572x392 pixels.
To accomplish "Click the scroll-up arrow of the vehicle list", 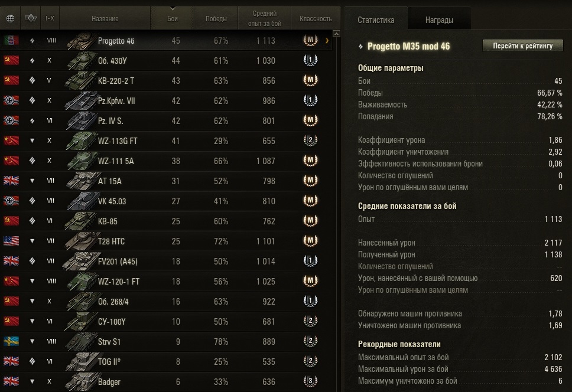I will [x=337, y=34].
